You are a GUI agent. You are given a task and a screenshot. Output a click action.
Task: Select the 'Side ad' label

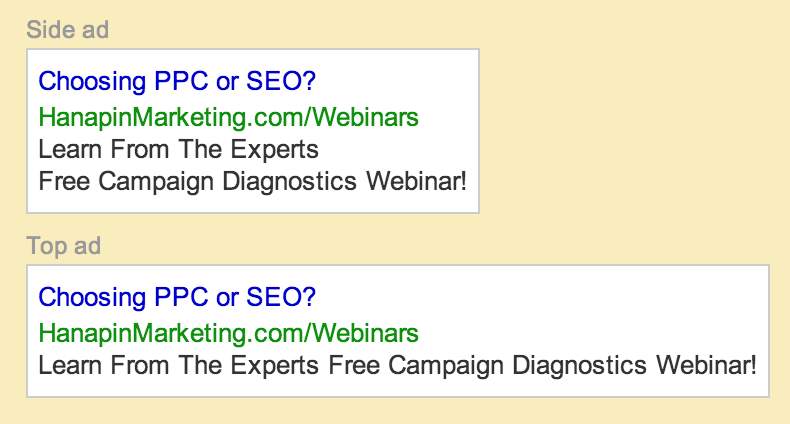68,30
